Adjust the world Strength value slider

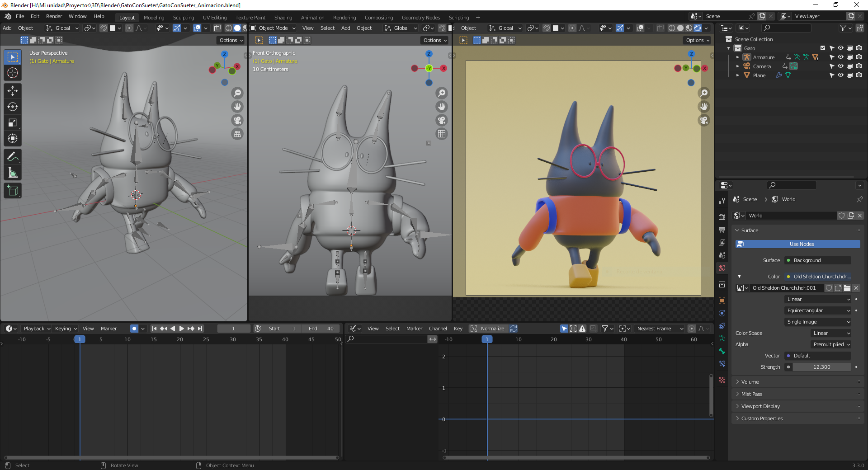[821, 367]
